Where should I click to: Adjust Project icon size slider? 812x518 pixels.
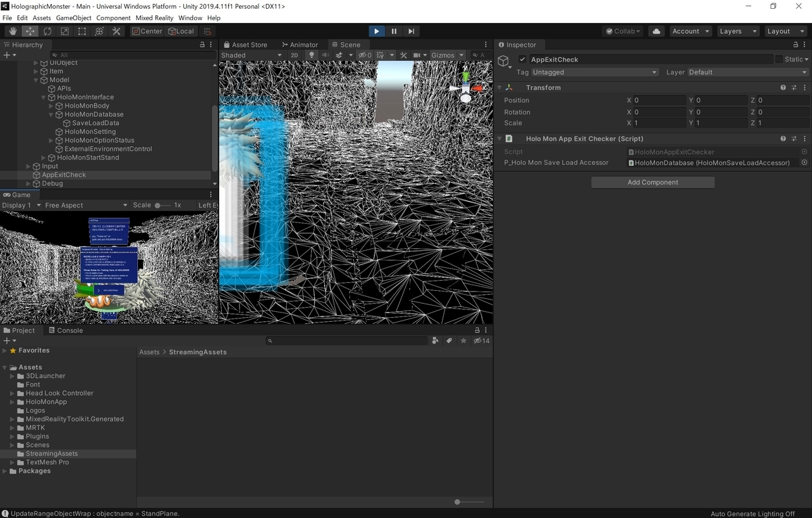click(x=470, y=502)
